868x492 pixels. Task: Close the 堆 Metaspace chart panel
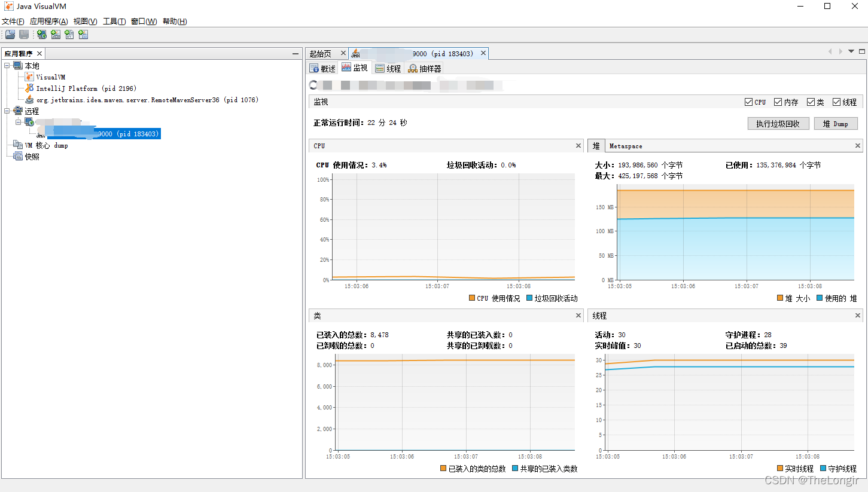click(x=858, y=146)
